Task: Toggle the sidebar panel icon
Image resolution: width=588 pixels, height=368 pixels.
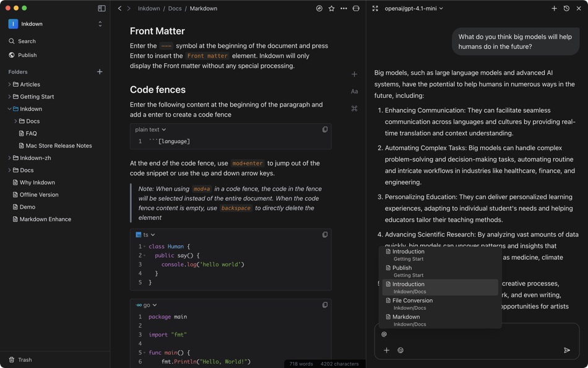Action: pos(102,8)
